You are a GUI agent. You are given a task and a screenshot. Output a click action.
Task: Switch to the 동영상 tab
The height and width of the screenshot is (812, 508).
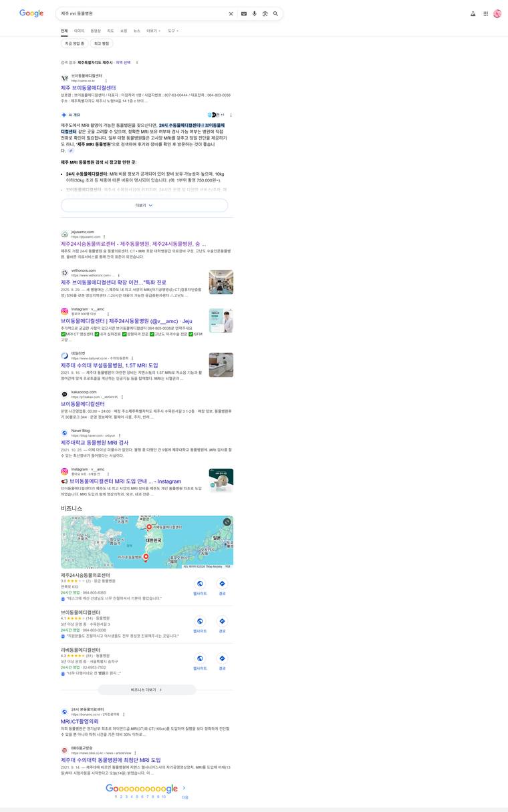point(96,31)
